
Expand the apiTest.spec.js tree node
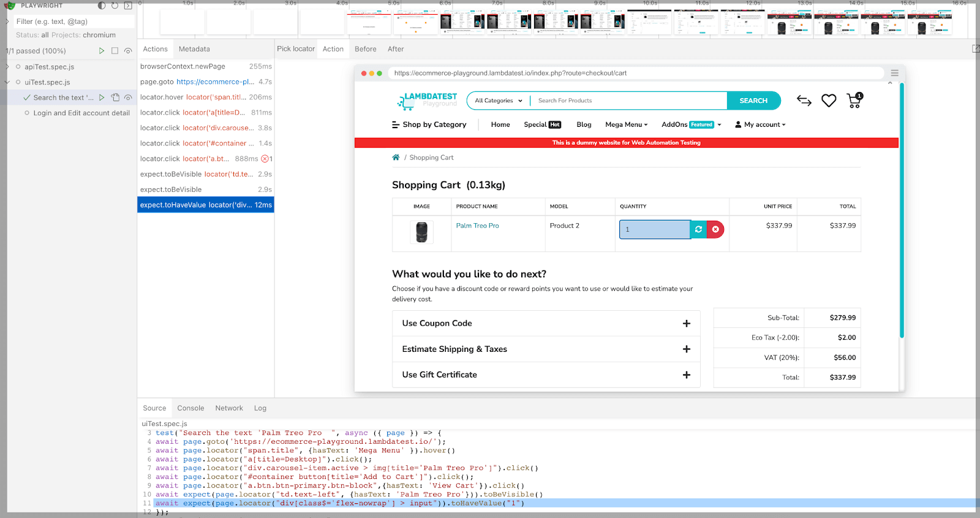click(7, 67)
